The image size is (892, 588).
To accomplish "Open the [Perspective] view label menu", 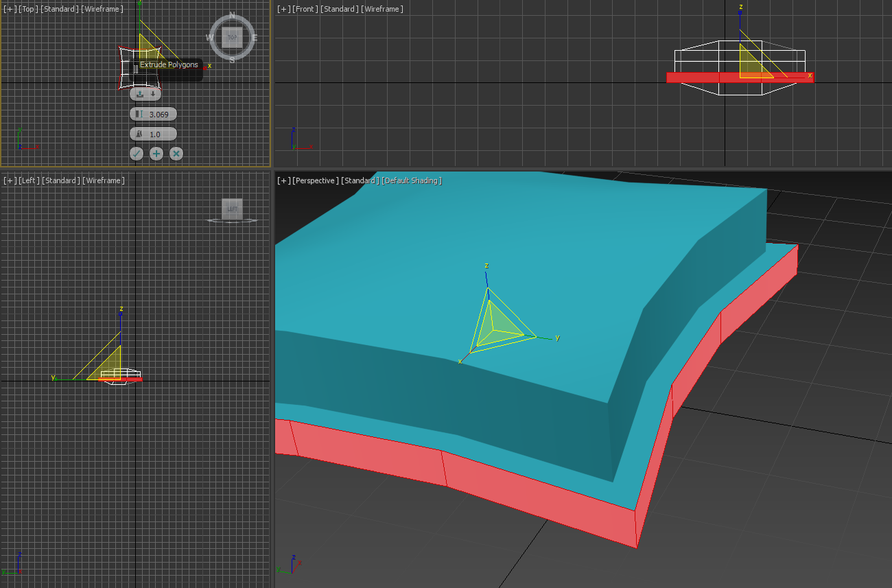I will pyautogui.click(x=316, y=180).
